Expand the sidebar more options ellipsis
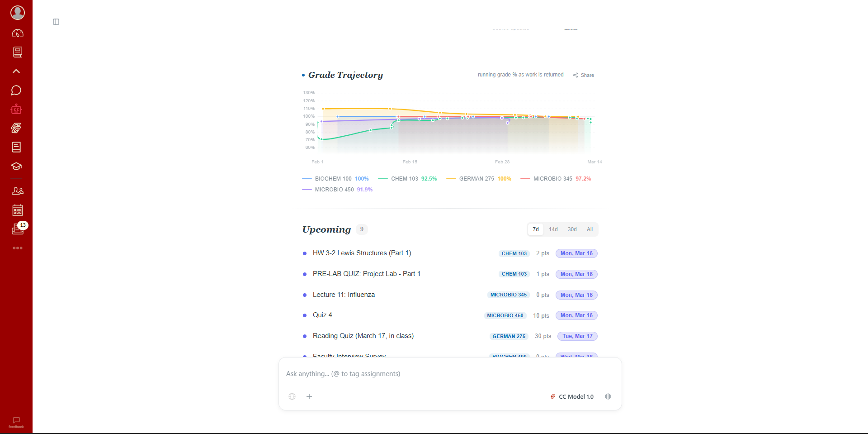The height and width of the screenshot is (434, 868). pos(18,248)
